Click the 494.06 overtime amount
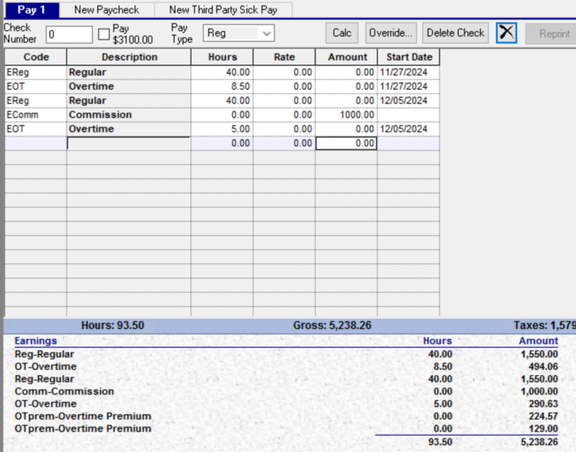 (543, 367)
